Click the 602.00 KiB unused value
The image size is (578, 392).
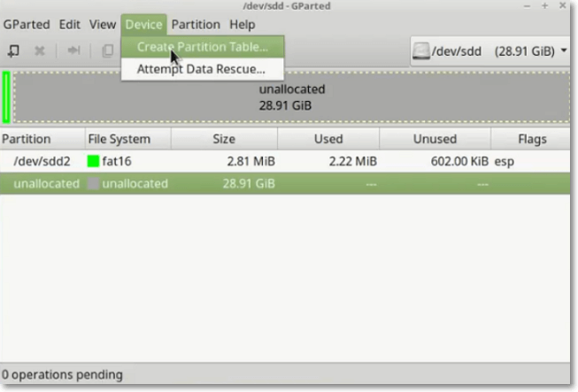coord(459,161)
